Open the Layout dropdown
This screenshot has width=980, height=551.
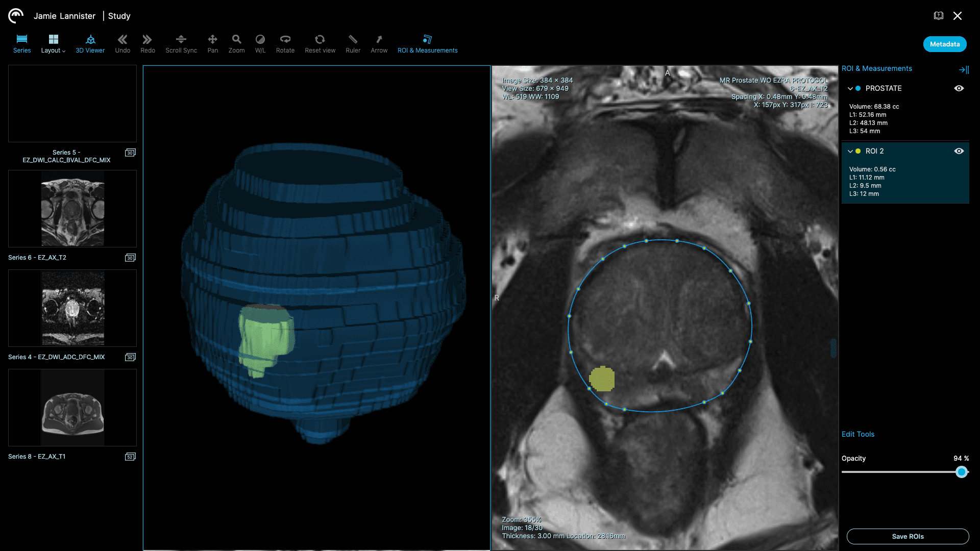click(53, 43)
